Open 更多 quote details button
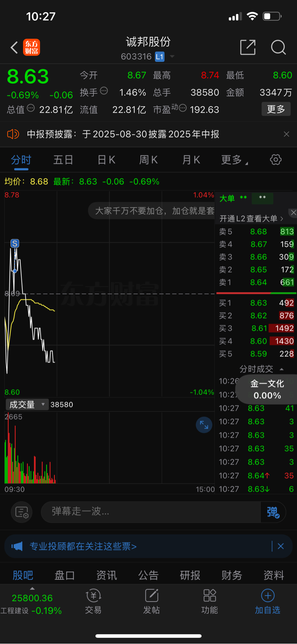 coord(276,109)
